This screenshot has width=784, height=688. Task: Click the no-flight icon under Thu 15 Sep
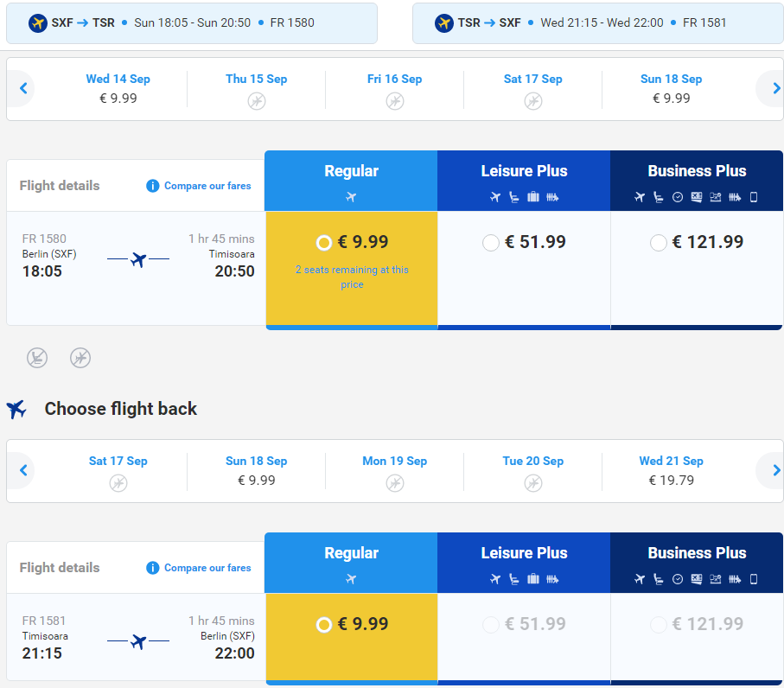[257, 101]
